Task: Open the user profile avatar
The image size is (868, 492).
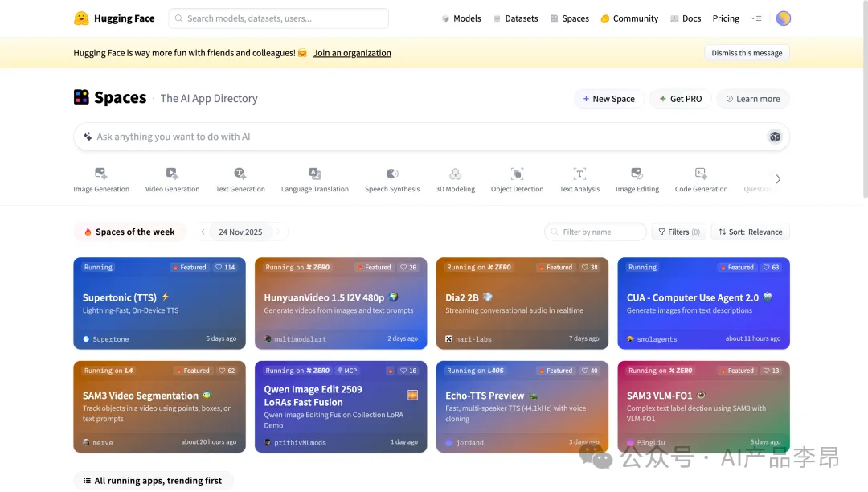Action: [x=784, y=18]
